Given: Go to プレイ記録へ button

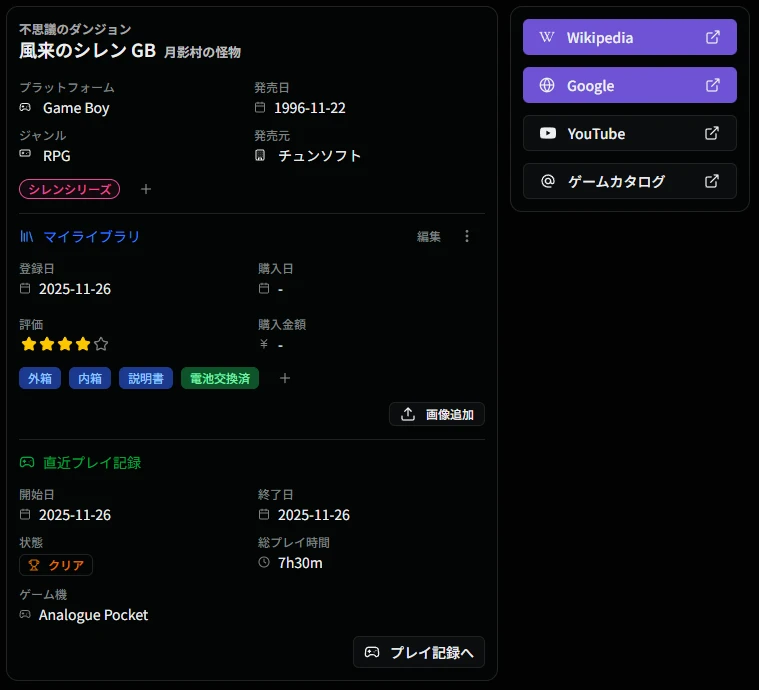Looking at the screenshot, I should pyautogui.click(x=419, y=652).
